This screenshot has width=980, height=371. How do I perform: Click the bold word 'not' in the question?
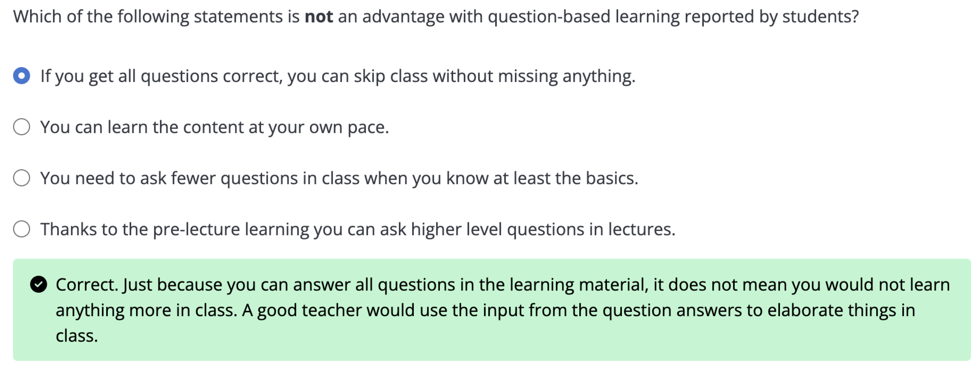319,16
